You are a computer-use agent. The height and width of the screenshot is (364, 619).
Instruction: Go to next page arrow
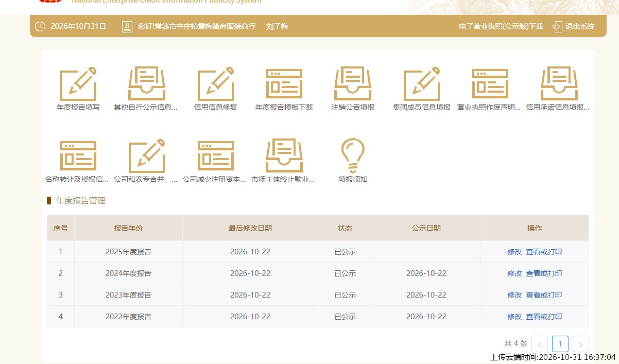coord(581,344)
